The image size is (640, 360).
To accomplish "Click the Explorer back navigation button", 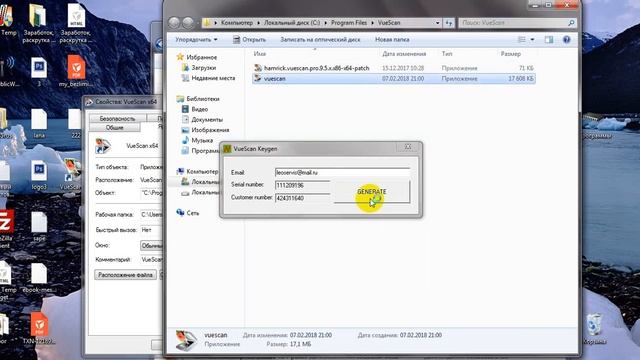I will coord(174,23).
